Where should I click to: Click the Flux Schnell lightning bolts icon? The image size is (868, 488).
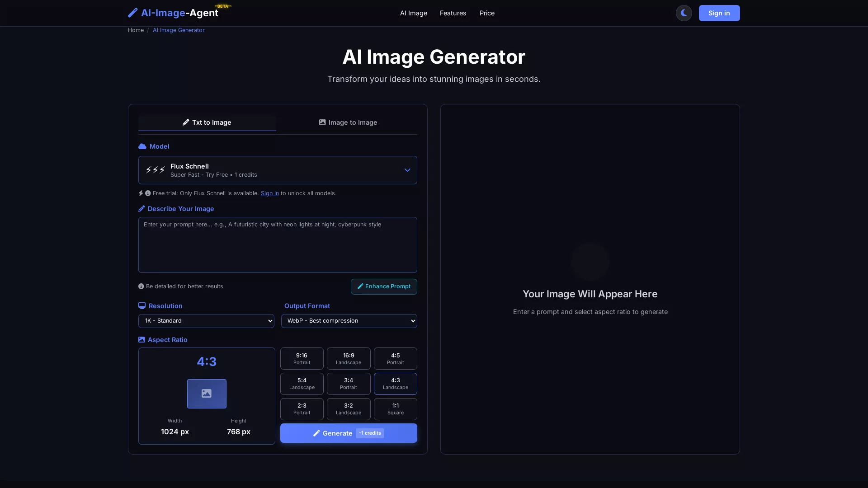pyautogui.click(x=155, y=170)
